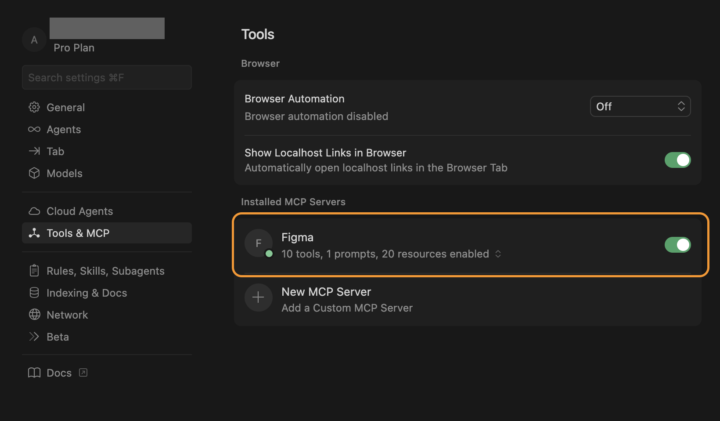Screen dimensions: 720x421
Task: Disable the Figma MCP server toggle
Action: [x=677, y=245]
